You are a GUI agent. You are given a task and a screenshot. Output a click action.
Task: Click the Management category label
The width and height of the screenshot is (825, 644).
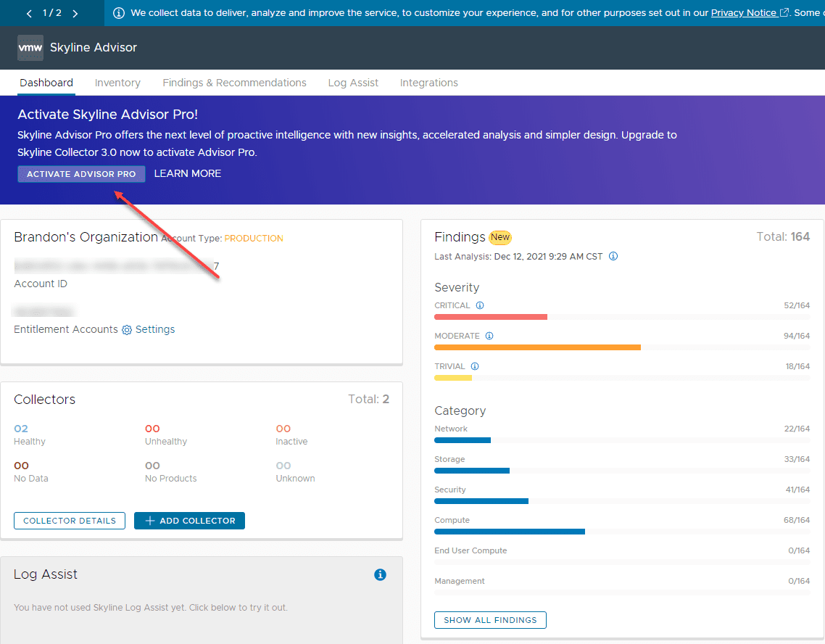(x=460, y=581)
